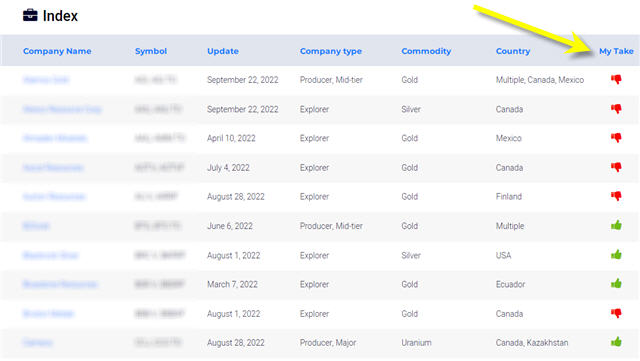This screenshot has height=361, width=640.
Task: Click thumbs-down icon in Silver Canada row
Action: click(616, 109)
